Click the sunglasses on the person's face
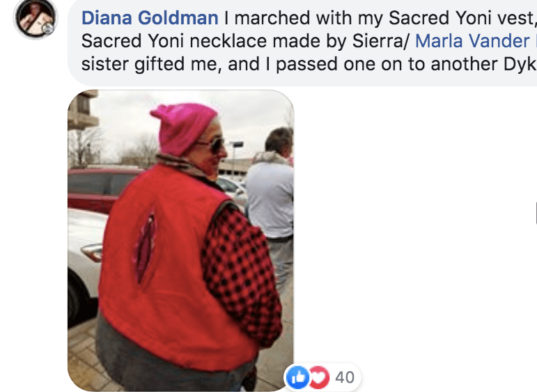 214,144
